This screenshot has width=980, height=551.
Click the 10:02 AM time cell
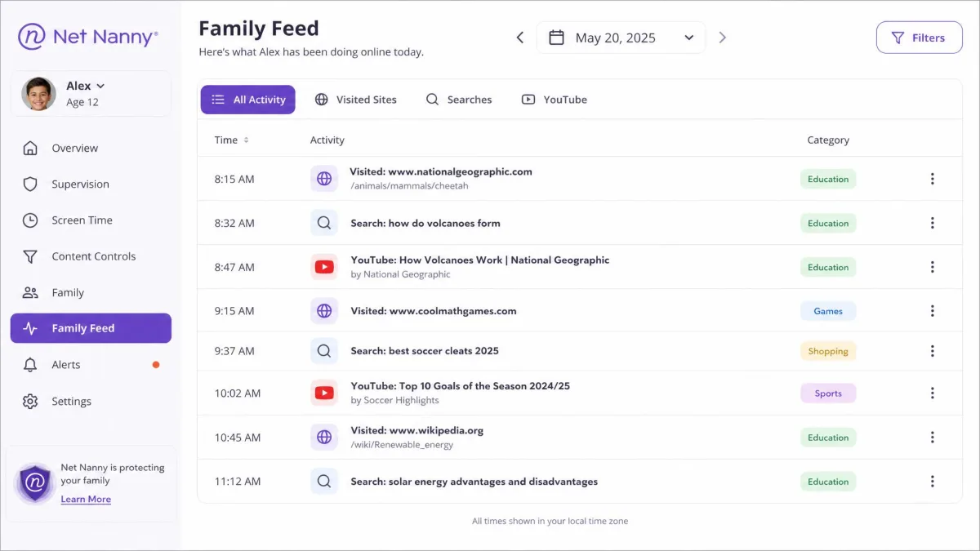click(x=238, y=393)
